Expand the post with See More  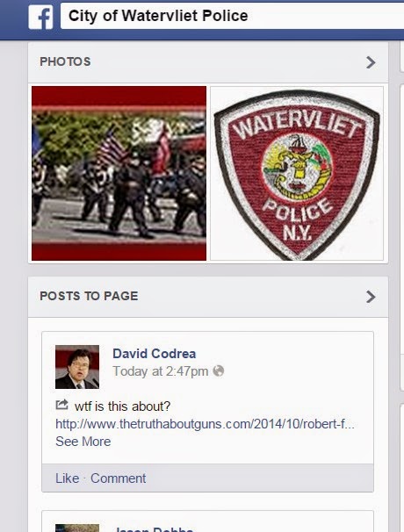[83, 442]
